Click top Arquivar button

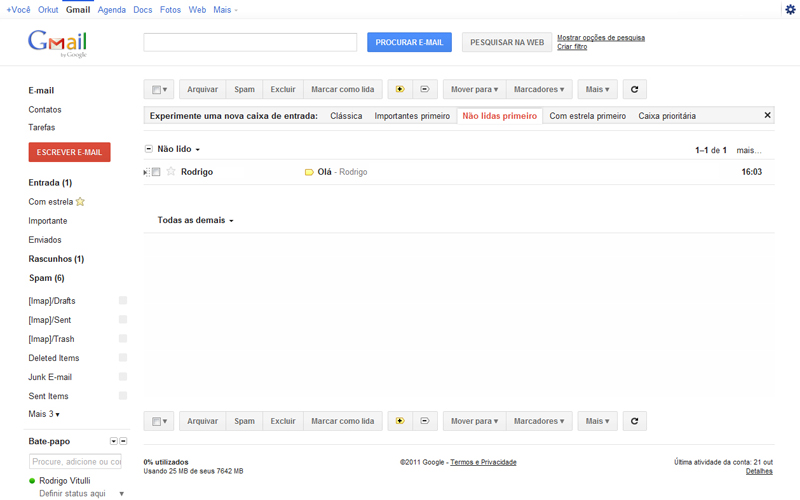[203, 89]
